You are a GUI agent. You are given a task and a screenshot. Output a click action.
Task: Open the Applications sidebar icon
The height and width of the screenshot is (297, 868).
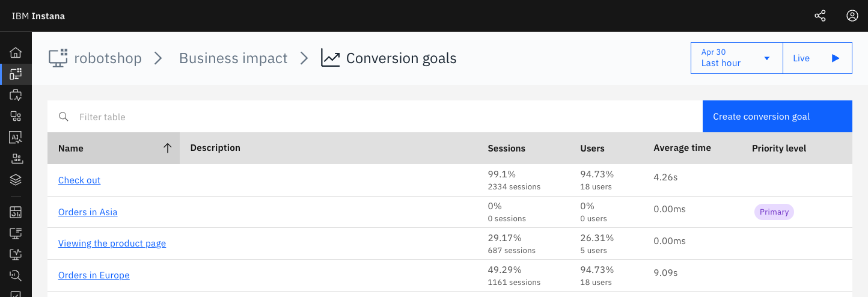[16, 95]
